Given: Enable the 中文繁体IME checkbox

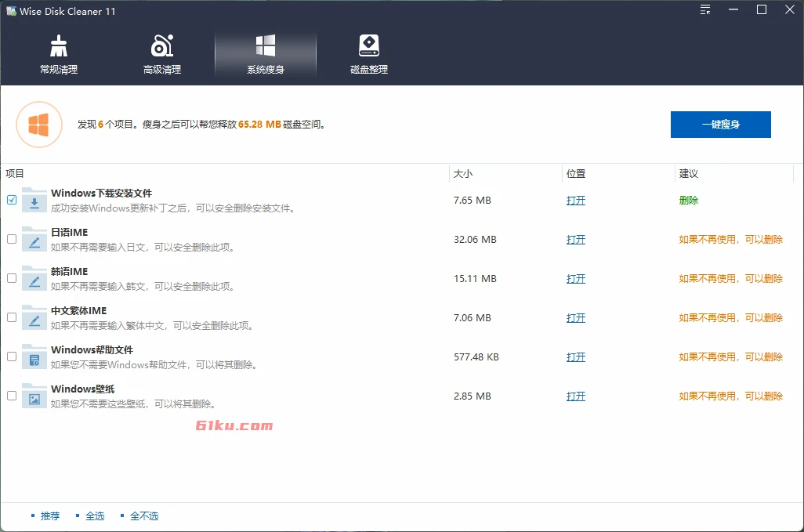Looking at the screenshot, I should click(x=12, y=317).
